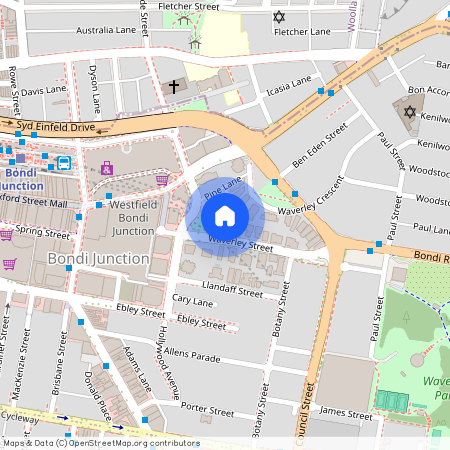Click the Bondi Road label
Image resolution: width=450 pixels, height=450 pixels.
(x=432, y=257)
